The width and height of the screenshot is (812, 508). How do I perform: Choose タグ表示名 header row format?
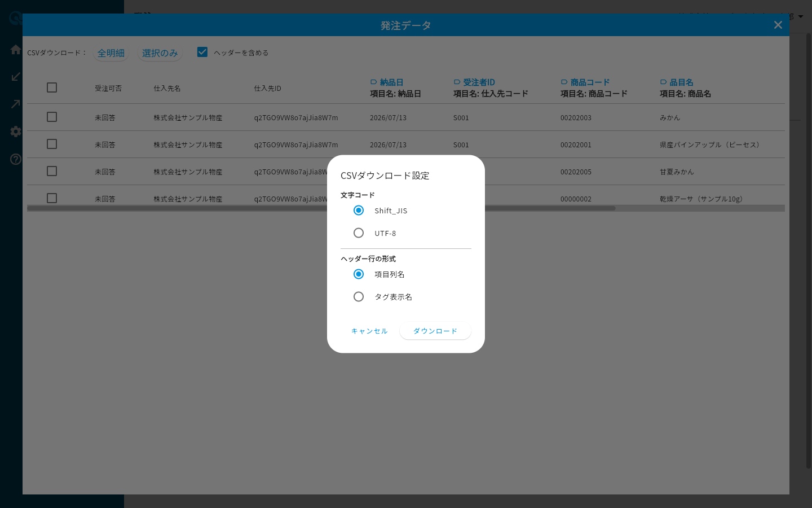(x=359, y=296)
